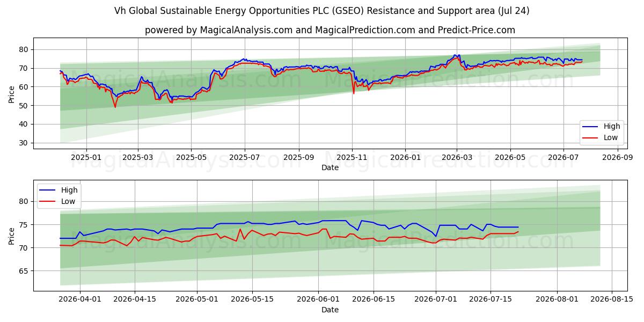Viewport: 644px width, 322px height.
Task: Click the '2026-05' tick label on the upper chart
Action: pos(510,157)
